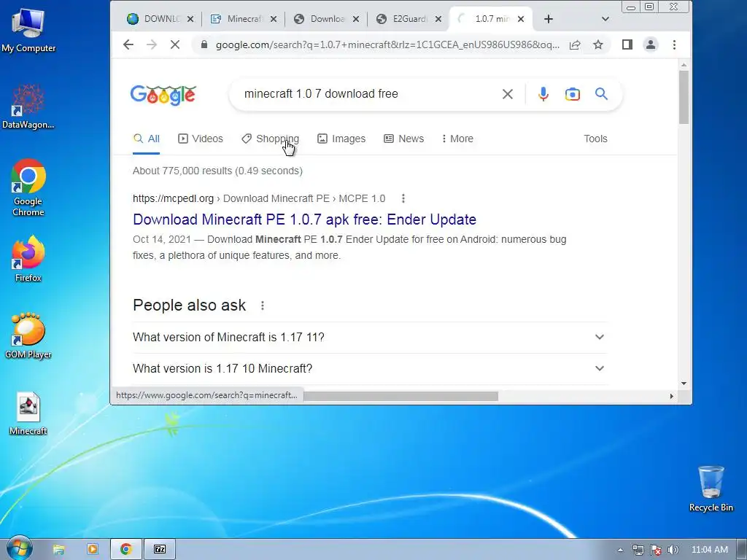This screenshot has height=560, width=747.
Task: Open the Tools search options
Action: 595,139
